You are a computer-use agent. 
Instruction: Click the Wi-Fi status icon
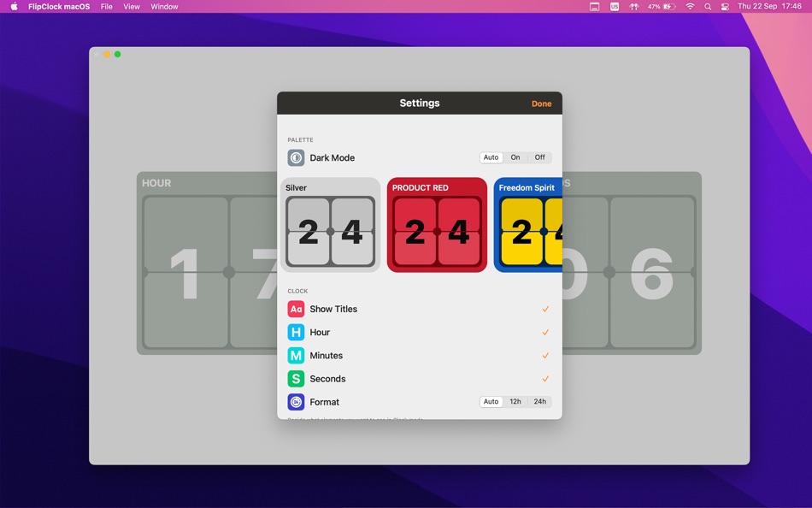coord(690,7)
